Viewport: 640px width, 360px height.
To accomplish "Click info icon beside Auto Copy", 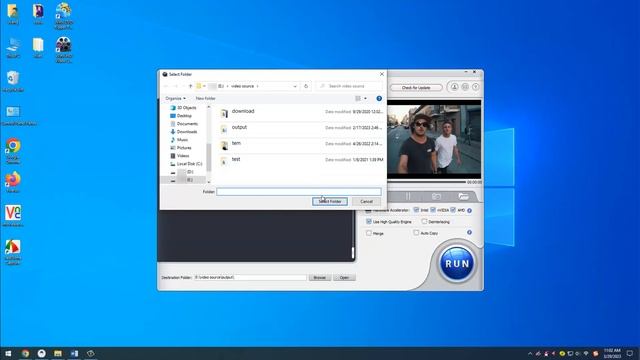I will click(x=469, y=232).
